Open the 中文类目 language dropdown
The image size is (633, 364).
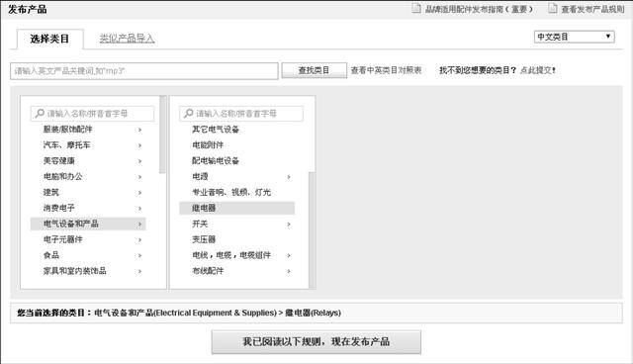point(574,37)
